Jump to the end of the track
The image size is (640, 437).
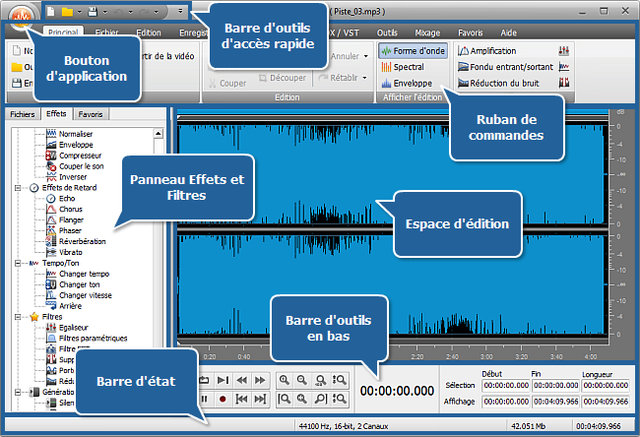coord(260,399)
